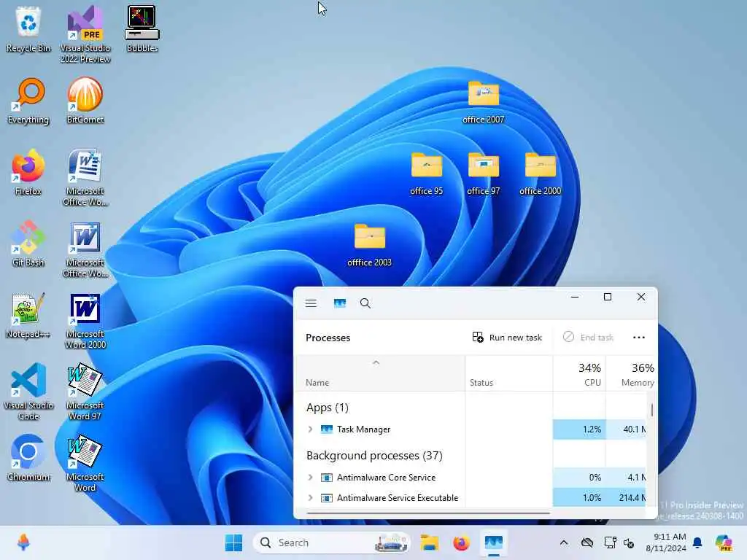Expand the Task Manager process row
The image size is (747, 560).
pos(310,429)
